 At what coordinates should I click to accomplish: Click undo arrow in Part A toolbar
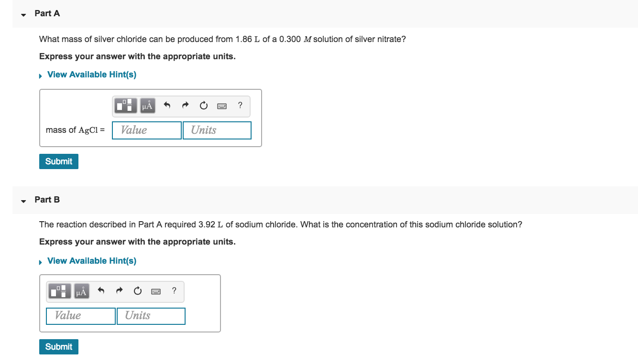point(167,105)
